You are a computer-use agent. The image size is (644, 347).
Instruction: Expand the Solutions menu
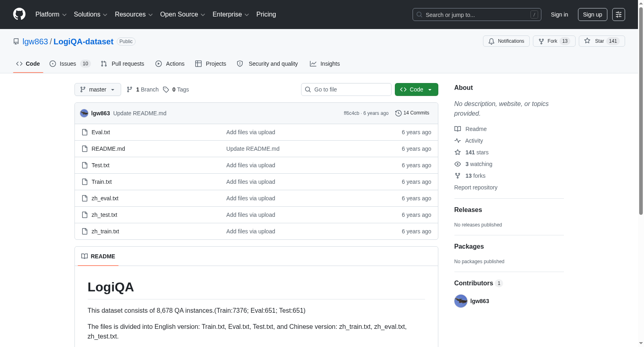click(x=91, y=15)
